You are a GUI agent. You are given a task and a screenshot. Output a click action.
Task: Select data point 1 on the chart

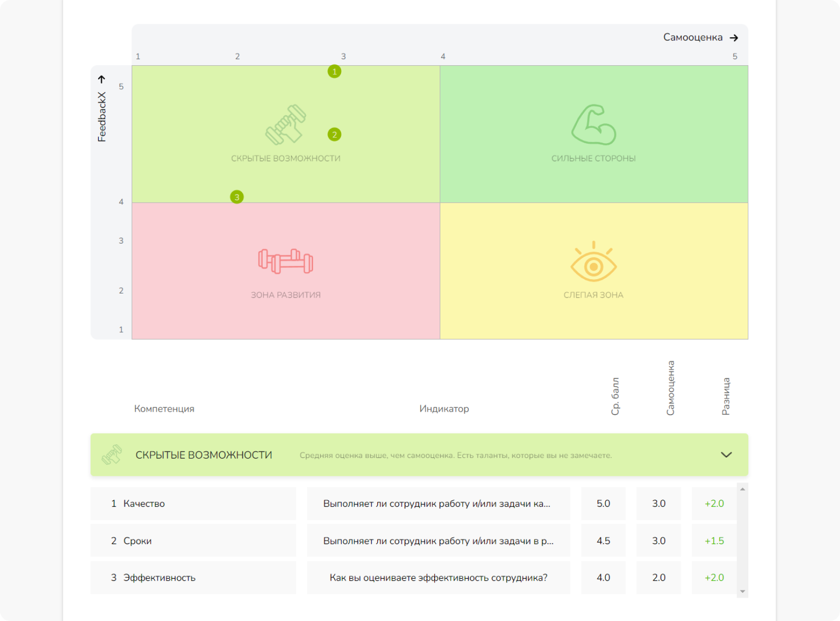pyautogui.click(x=334, y=72)
